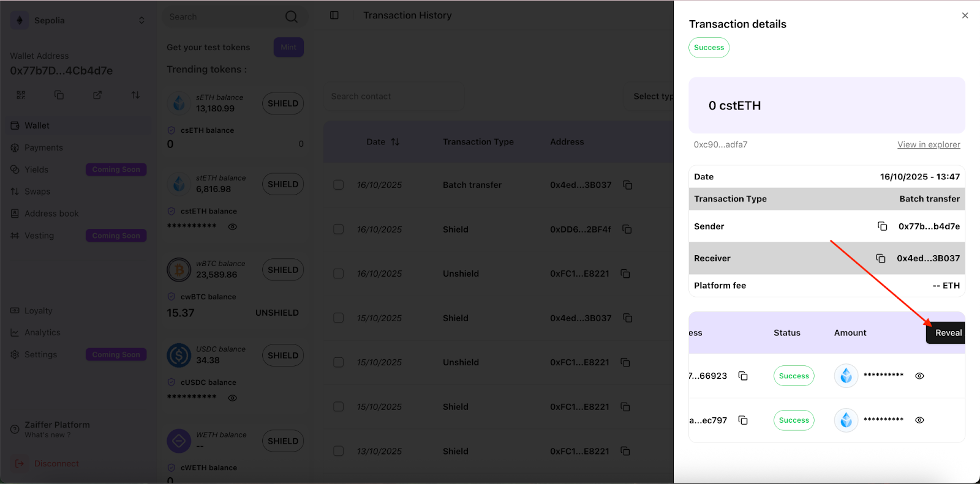
Task: Copy address in the 13/10/2025 row
Action: coord(625,451)
